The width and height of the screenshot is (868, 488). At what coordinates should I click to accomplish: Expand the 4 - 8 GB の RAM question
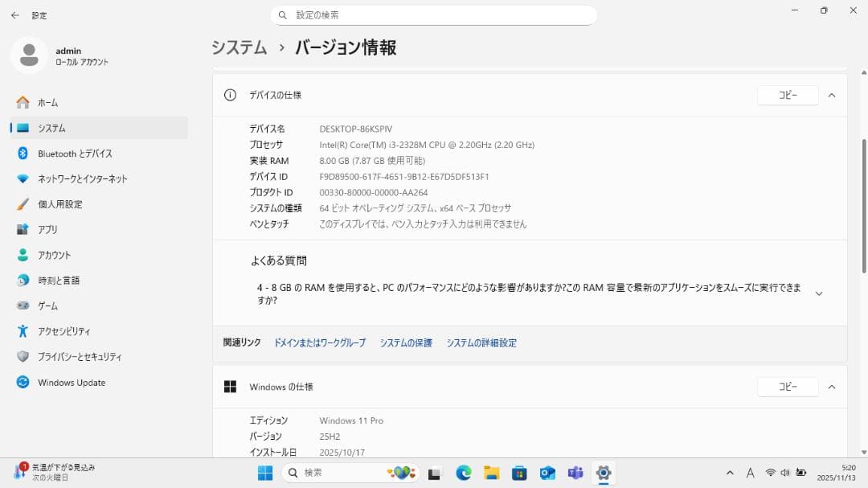[819, 293]
